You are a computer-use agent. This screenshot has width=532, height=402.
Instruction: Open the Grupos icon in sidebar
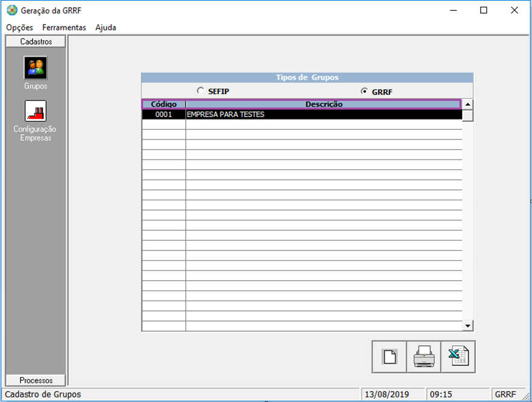tap(36, 68)
